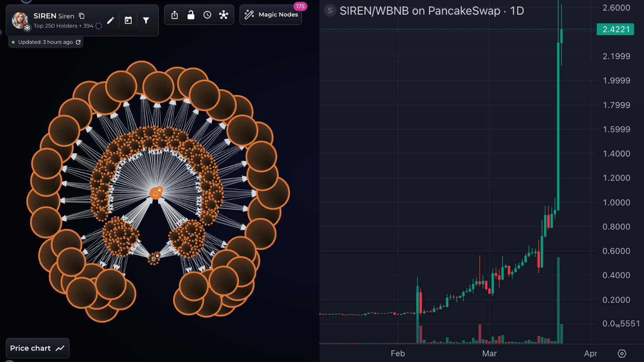Open chart settings gear icon
Screen dimensions: 644x362
[622, 354]
